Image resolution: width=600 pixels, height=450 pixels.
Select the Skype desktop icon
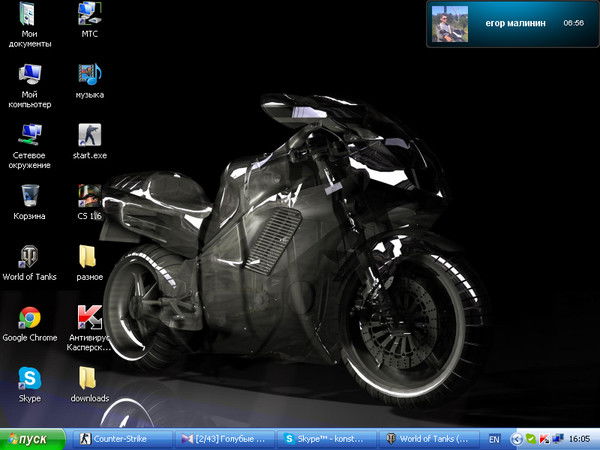[29, 379]
